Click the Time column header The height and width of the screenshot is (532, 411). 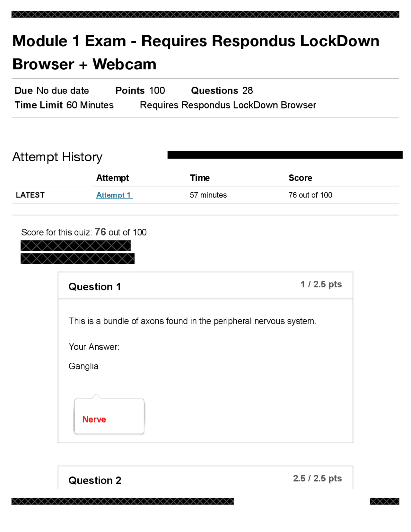coord(199,178)
